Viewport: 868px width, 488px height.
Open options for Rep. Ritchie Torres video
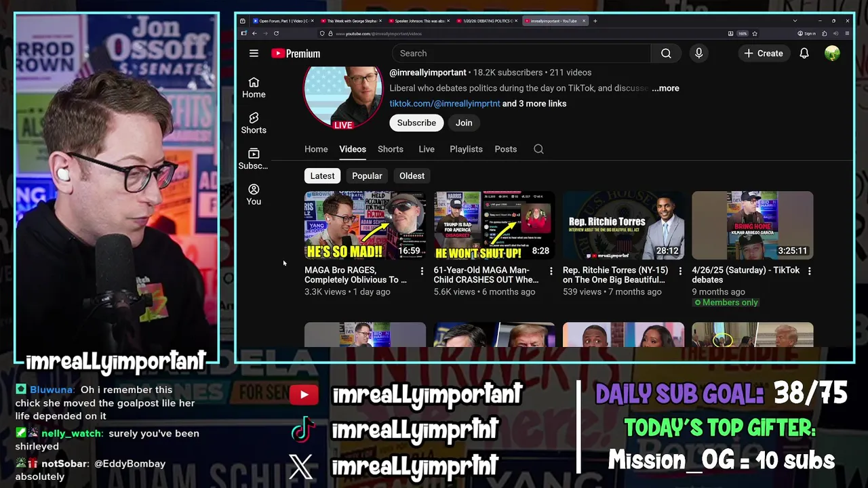tap(680, 271)
